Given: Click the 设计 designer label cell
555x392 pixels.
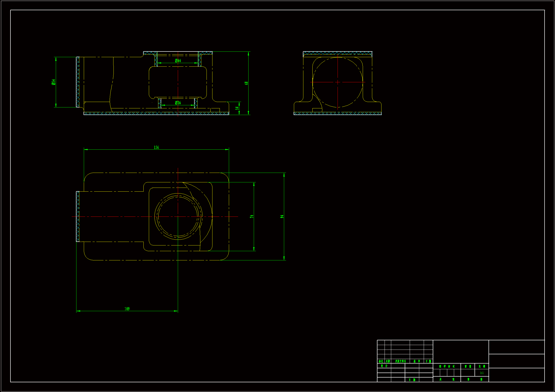Looking at the screenshot, I should [x=384, y=366].
